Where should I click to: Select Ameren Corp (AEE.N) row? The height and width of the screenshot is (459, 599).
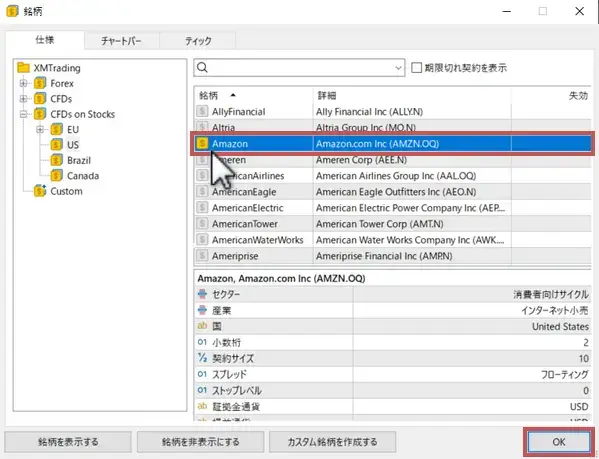(392, 160)
